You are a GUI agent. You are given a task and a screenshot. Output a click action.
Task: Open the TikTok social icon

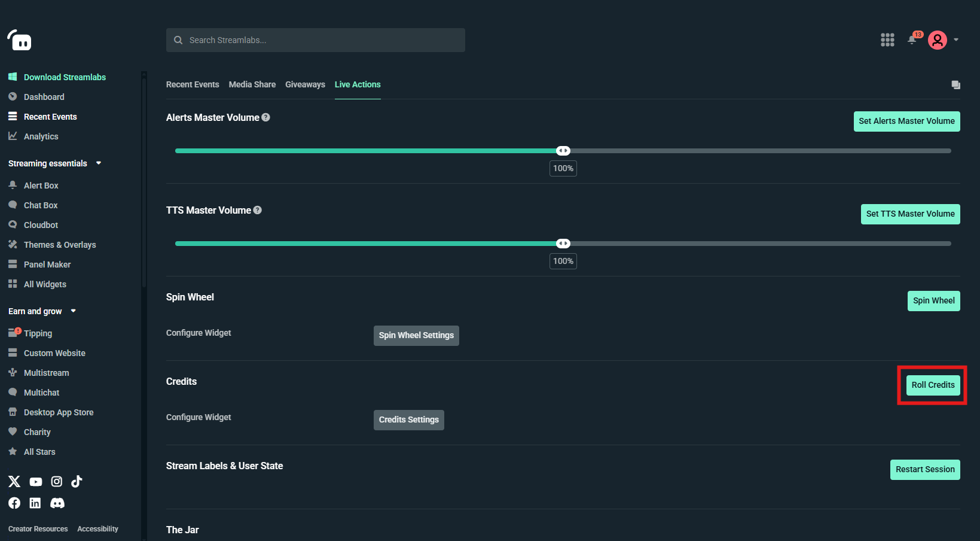77,481
